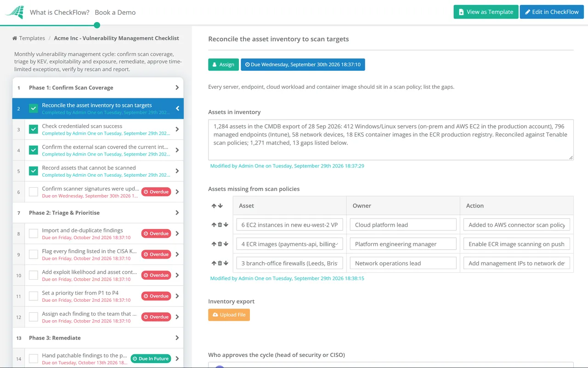Click the header up arrow in assets table
This screenshot has height=368, width=588.
(214, 206)
